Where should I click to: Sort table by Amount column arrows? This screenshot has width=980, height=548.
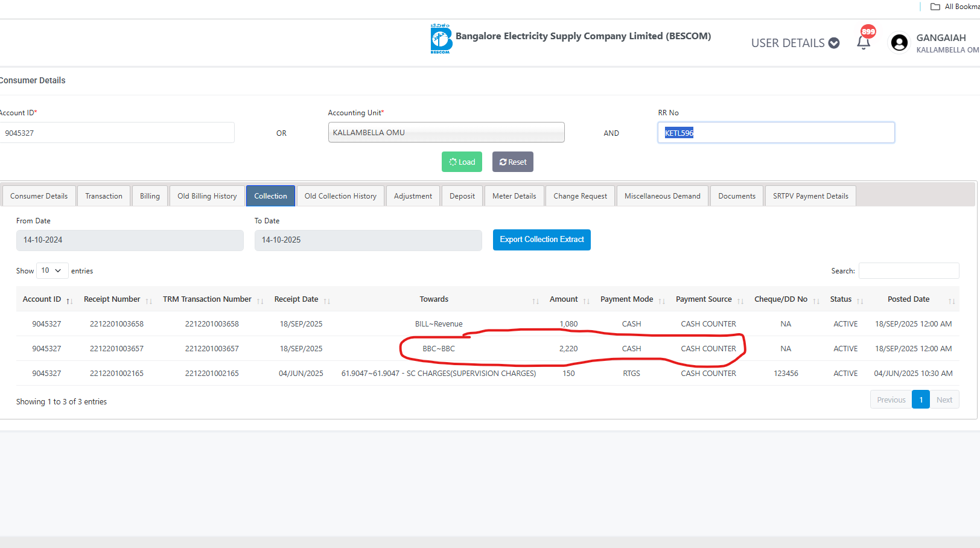[x=586, y=301]
